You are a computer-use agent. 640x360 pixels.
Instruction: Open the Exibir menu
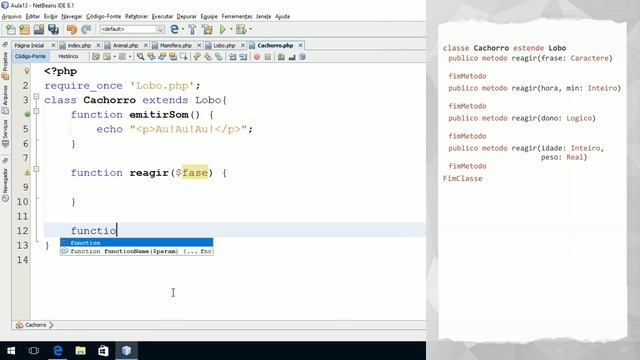51,16
